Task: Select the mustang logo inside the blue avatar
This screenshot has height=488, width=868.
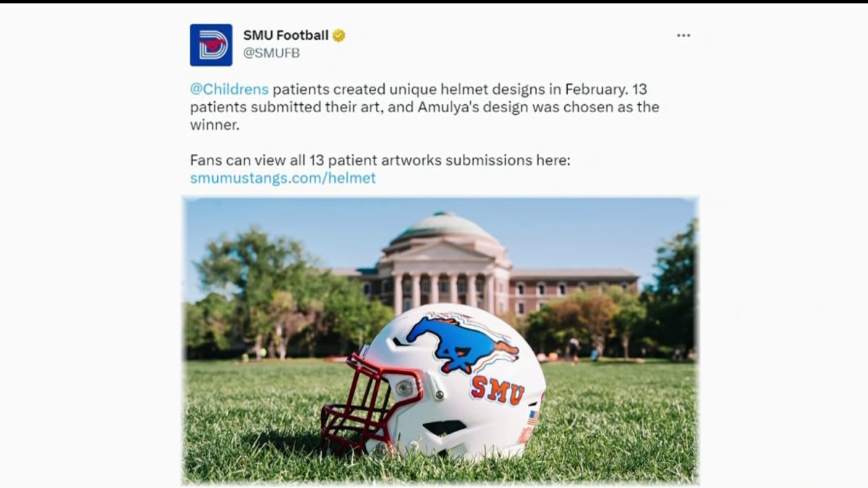Action: click(213, 43)
